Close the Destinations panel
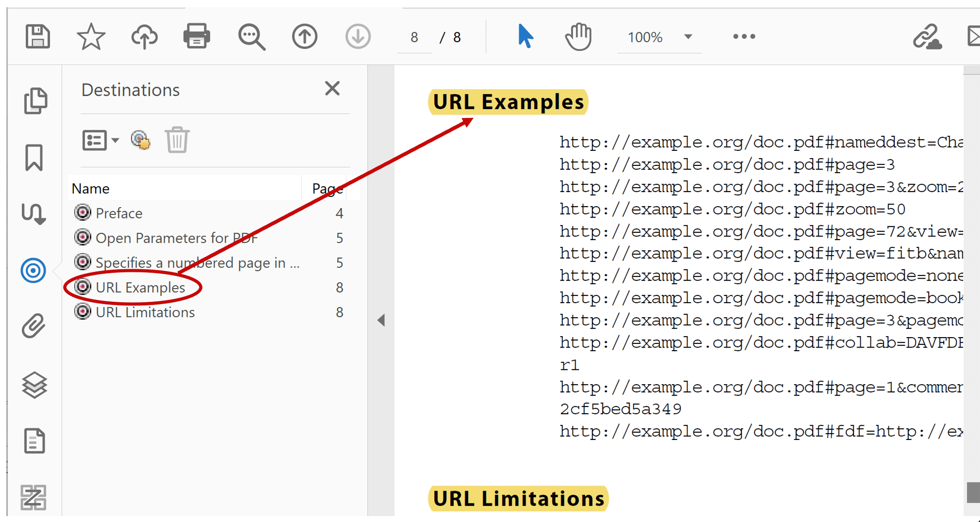Image resolution: width=980 pixels, height=522 pixels. point(332,88)
